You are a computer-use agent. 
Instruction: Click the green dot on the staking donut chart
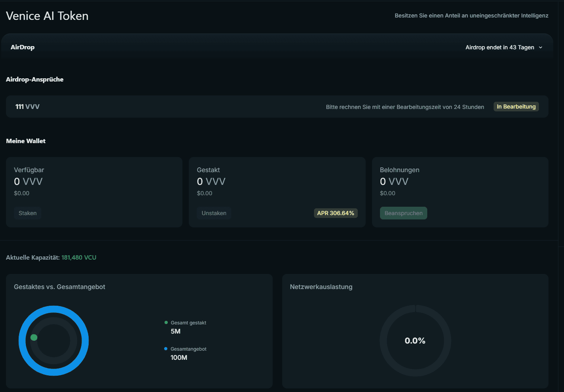(x=34, y=338)
